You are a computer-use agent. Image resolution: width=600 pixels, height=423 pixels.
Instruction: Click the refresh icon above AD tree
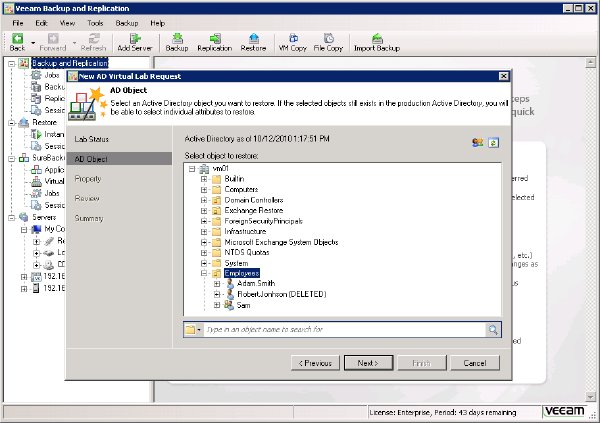(x=493, y=143)
